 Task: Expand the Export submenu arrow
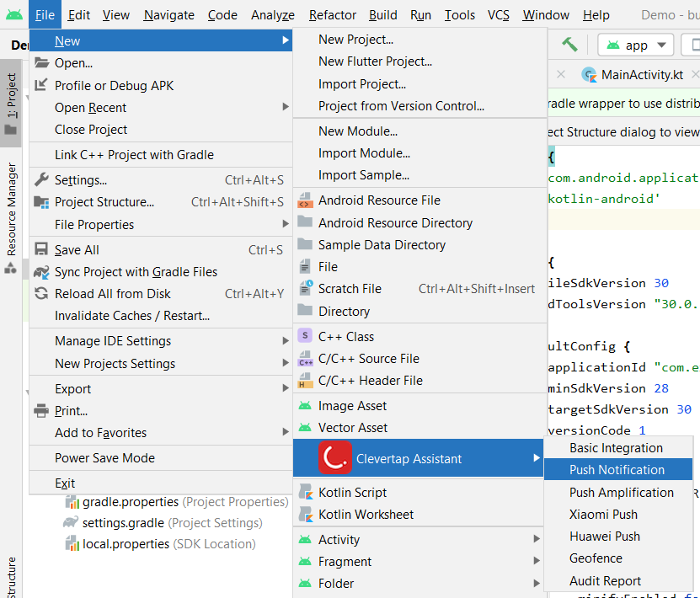coord(286,388)
